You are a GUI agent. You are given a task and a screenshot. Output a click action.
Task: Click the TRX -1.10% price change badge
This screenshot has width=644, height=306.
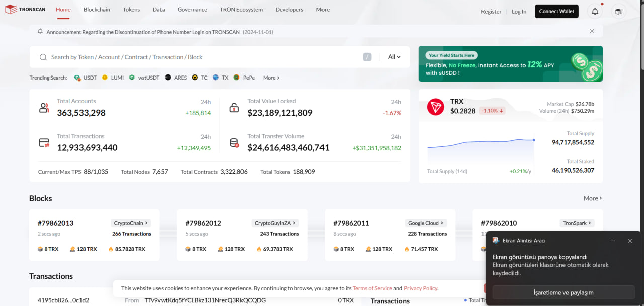pyautogui.click(x=492, y=111)
